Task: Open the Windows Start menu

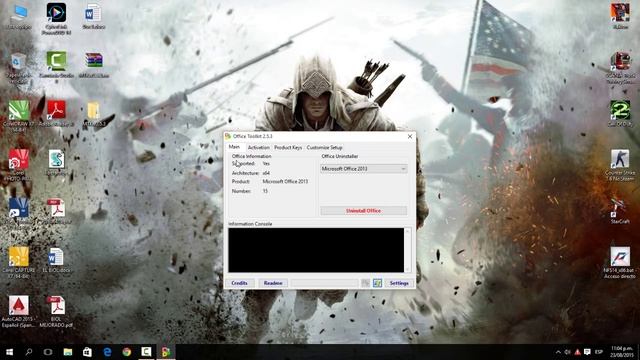Action: coord(9,352)
